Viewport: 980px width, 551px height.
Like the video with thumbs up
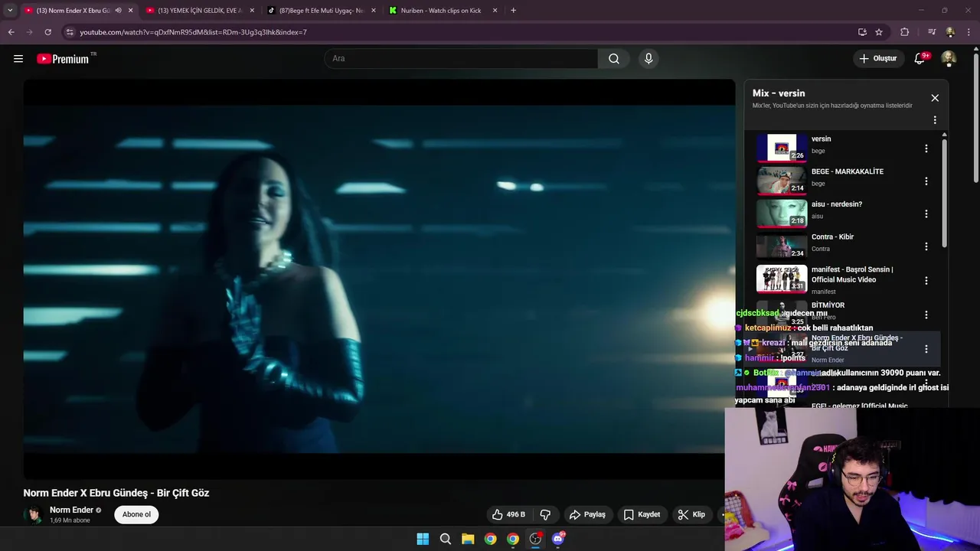[x=508, y=514]
